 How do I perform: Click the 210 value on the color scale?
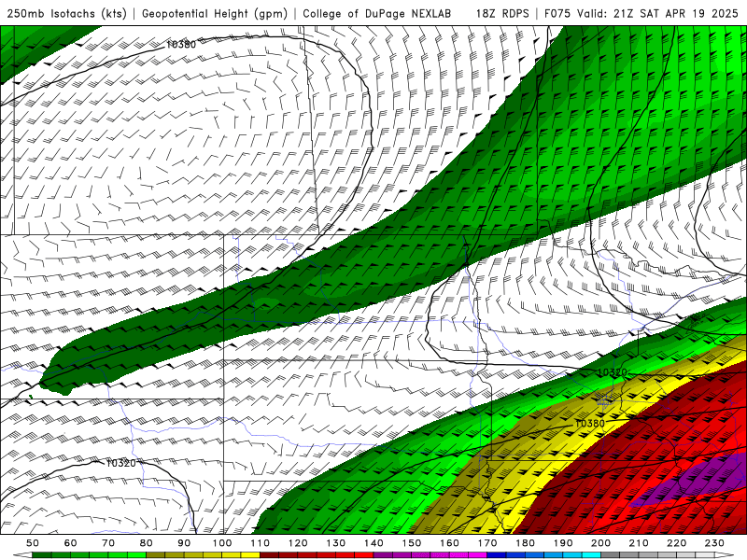(639, 543)
